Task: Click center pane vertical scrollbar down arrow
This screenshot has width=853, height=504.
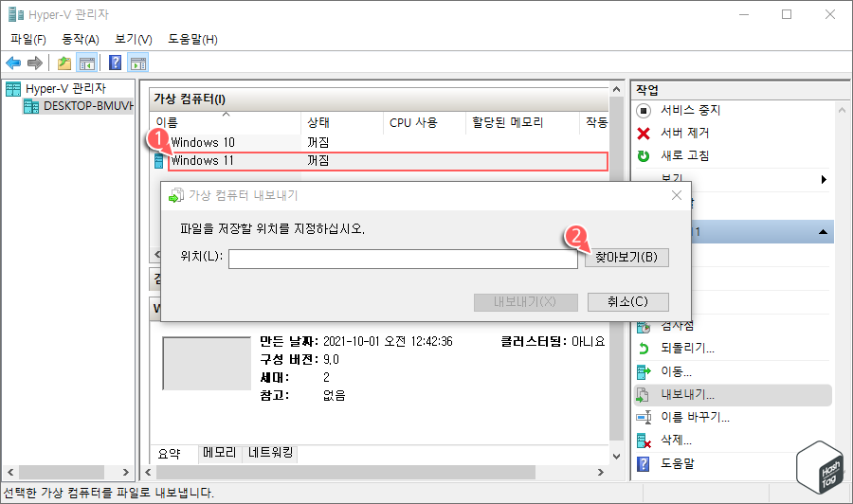Action: point(616,457)
